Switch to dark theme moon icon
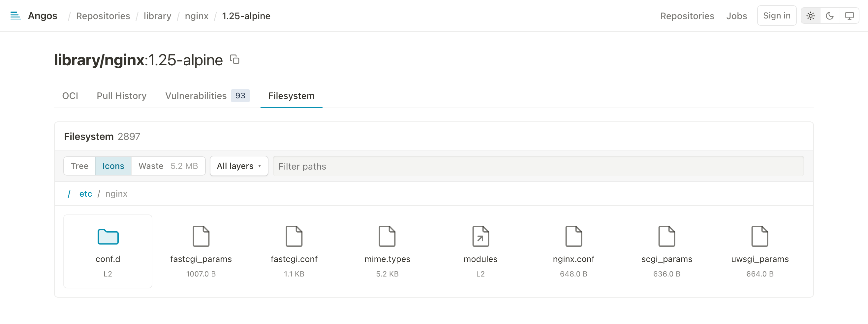This screenshot has height=324, width=868. click(x=830, y=16)
